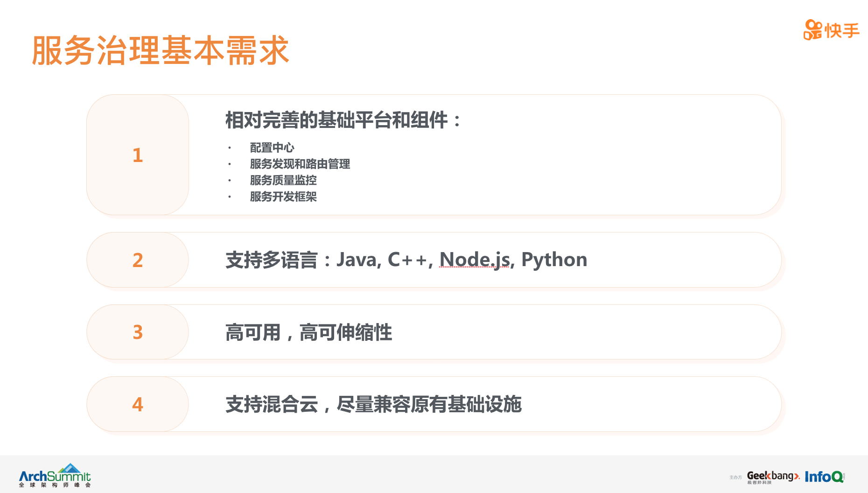Click the ArchSummit logo
Viewport: 868px width, 493px height.
click(x=55, y=476)
